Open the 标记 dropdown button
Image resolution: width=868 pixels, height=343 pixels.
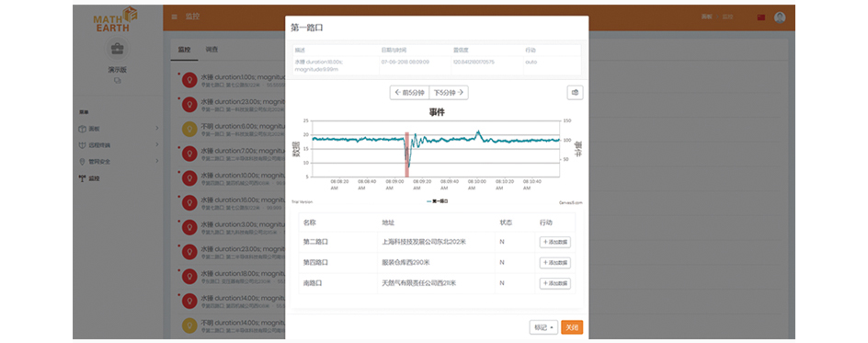point(543,327)
